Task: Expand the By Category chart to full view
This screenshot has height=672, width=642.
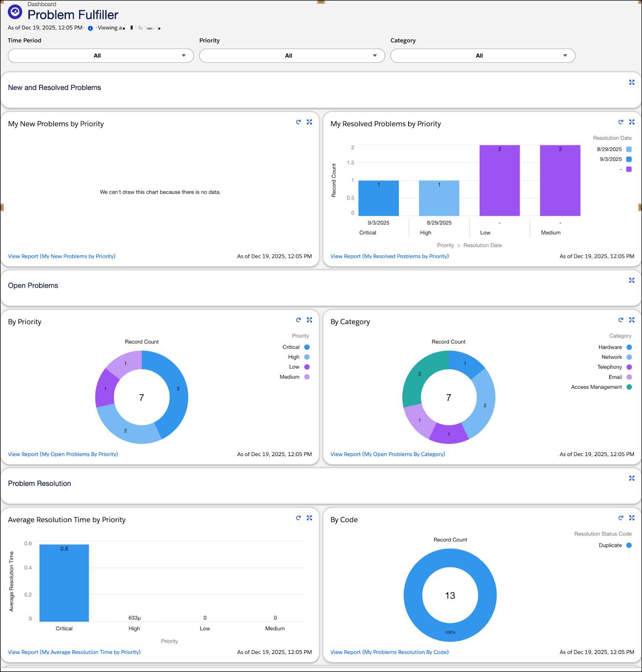Action: pyautogui.click(x=632, y=320)
